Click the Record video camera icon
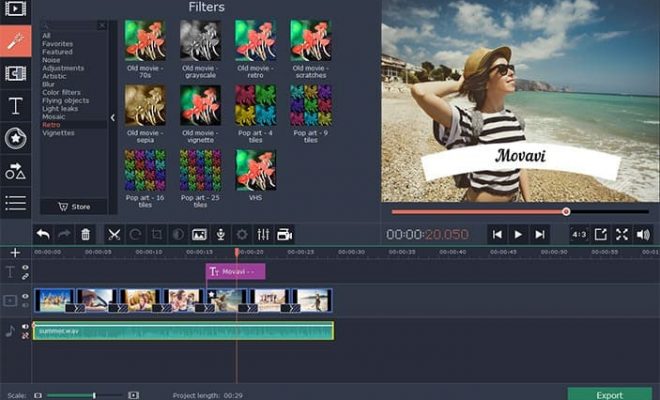Image resolution: width=660 pixels, height=400 pixels. click(285, 234)
